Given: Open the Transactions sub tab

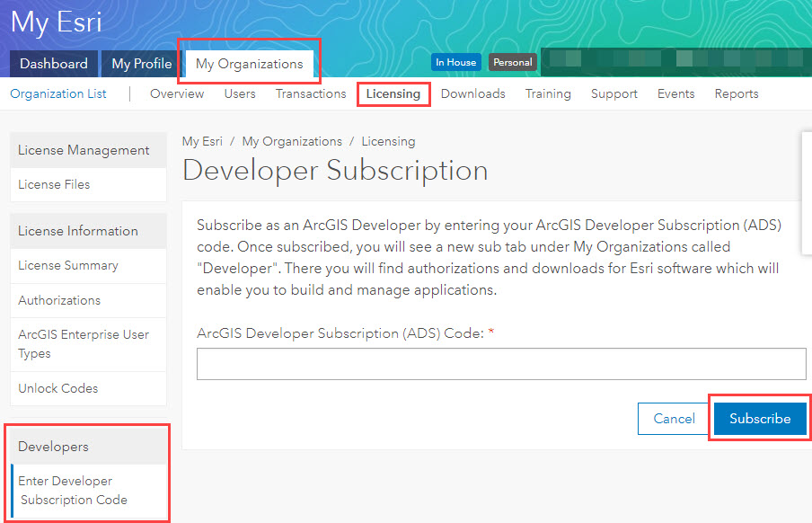Looking at the screenshot, I should click(311, 93).
